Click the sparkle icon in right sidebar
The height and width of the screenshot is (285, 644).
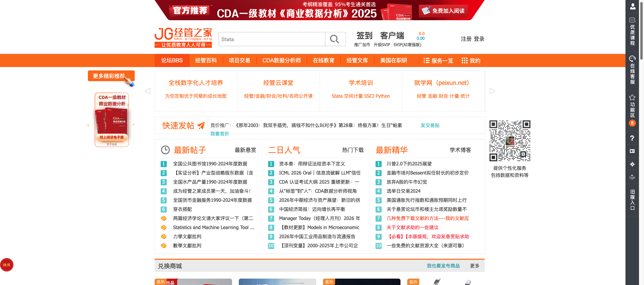pyautogui.click(x=632, y=164)
